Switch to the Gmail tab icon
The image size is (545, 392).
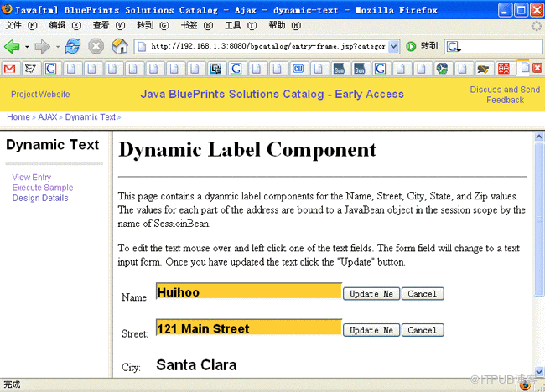pos(9,69)
